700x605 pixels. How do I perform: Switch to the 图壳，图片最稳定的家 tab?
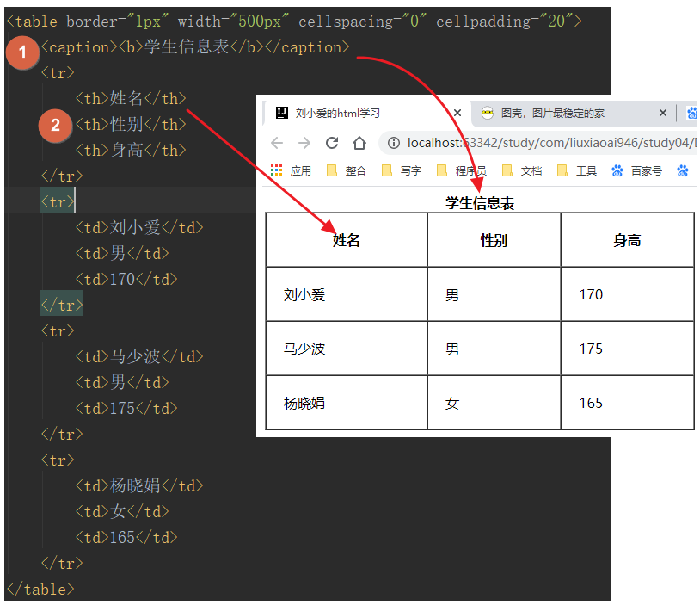(573, 114)
